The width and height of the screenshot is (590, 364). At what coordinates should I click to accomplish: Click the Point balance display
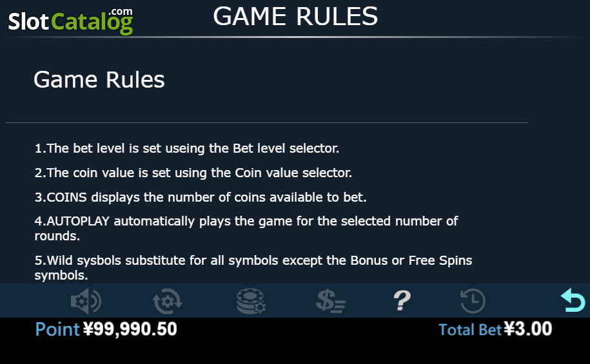(106, 329)
